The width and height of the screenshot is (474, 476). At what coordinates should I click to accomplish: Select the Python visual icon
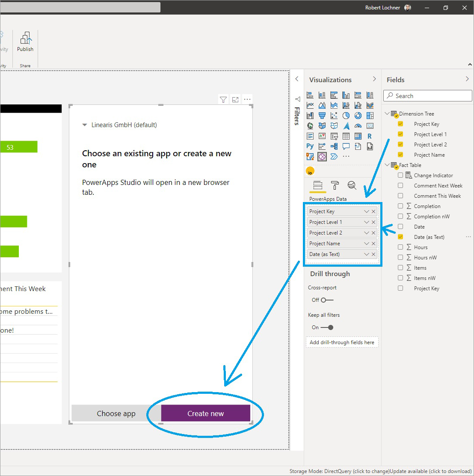pyautogui.click(x=310, y=146)
